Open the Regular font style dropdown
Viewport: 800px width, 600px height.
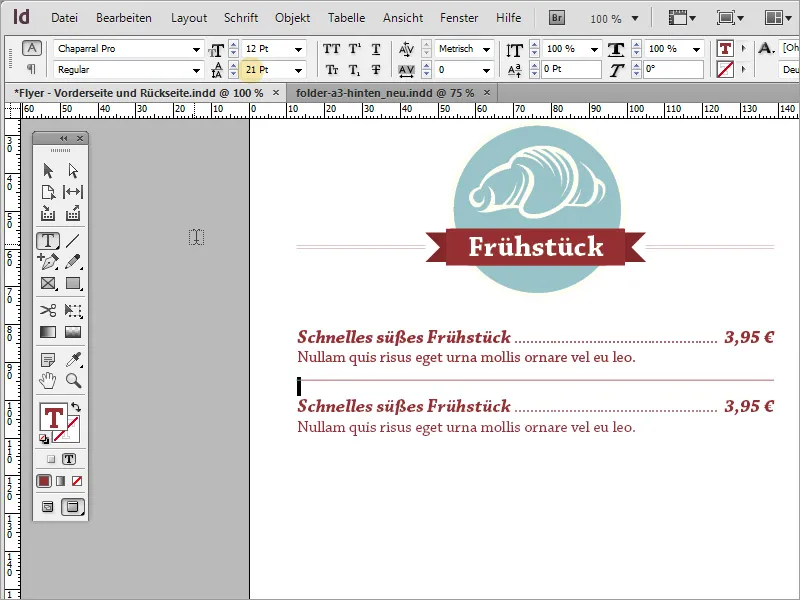coord(196,70)
